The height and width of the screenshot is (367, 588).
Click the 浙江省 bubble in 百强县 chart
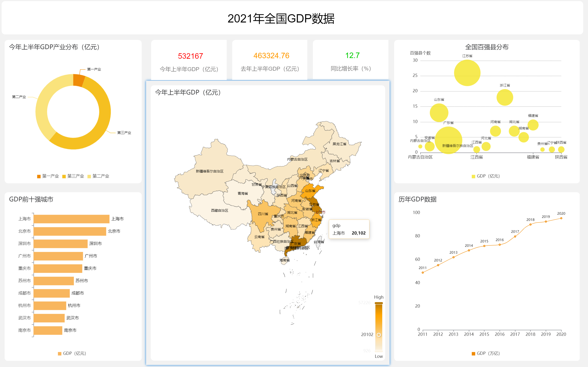[505, 97]
